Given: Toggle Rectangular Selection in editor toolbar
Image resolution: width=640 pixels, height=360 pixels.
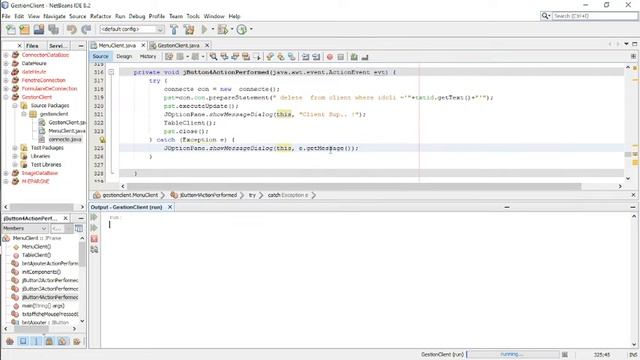Looking at the screenshot, I should 257,57.
